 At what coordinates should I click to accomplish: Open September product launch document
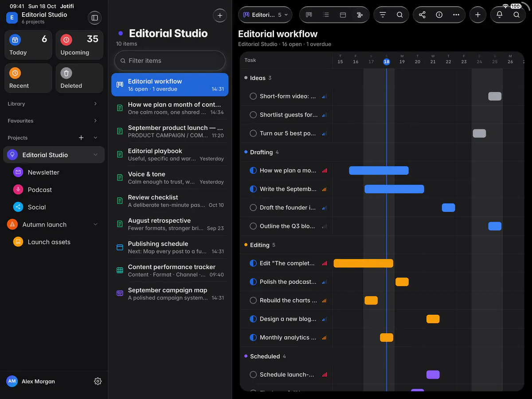[170, 131]
